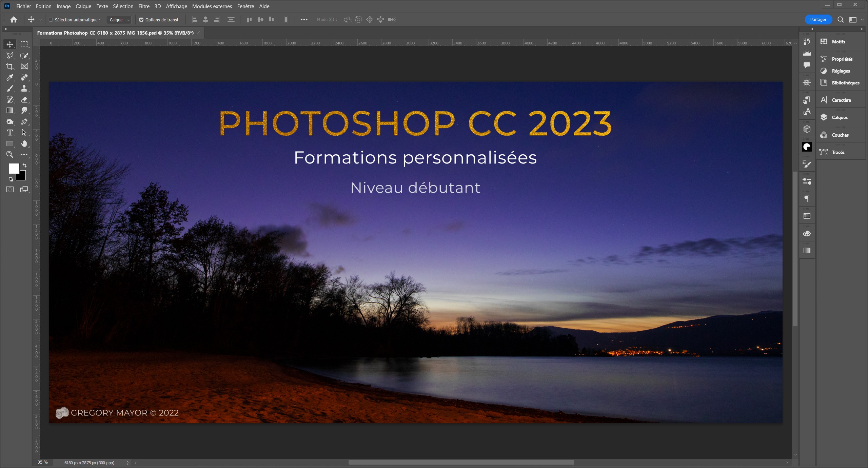Open the Move tool preset picker arrow
The image size is (868, 468).
(40, 20)
